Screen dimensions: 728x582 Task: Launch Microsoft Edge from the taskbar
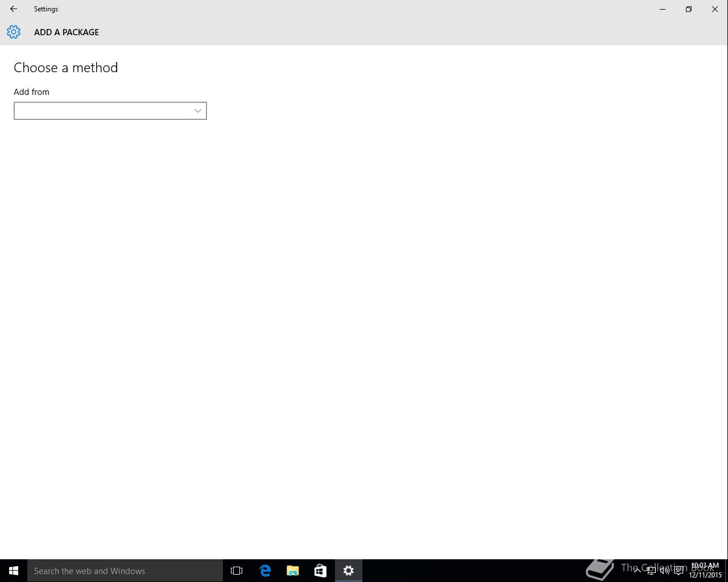pos(265,571)
